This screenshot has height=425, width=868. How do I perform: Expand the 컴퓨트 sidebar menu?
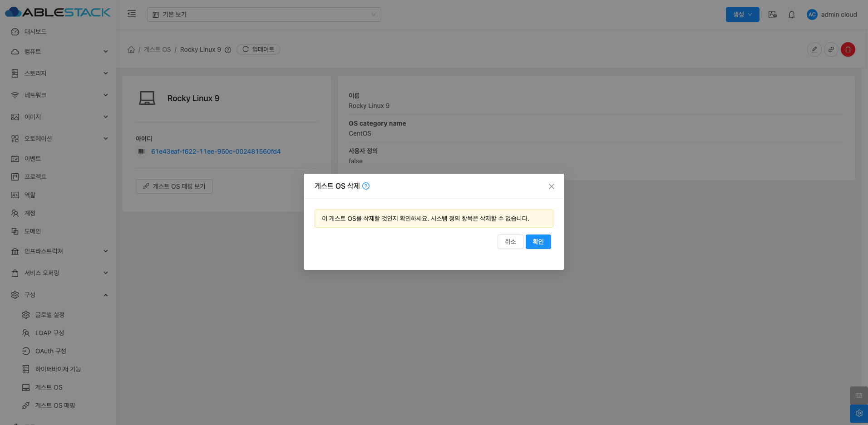[59, 52]
